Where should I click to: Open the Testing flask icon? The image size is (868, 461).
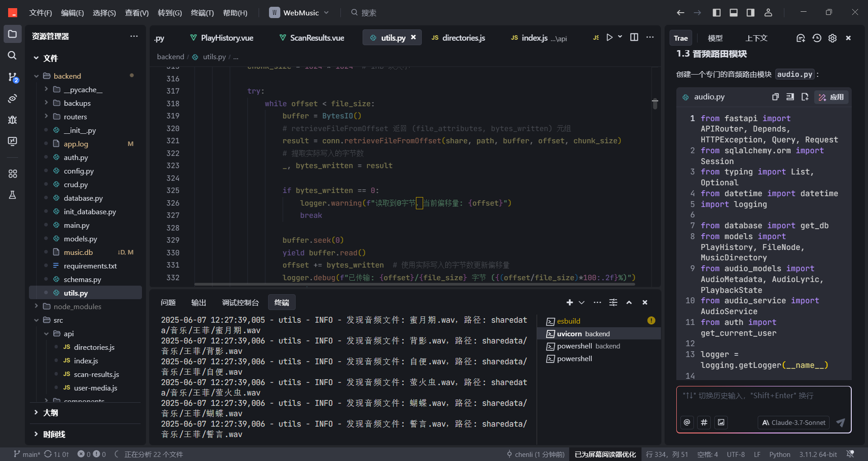click(x=12, y=195)
